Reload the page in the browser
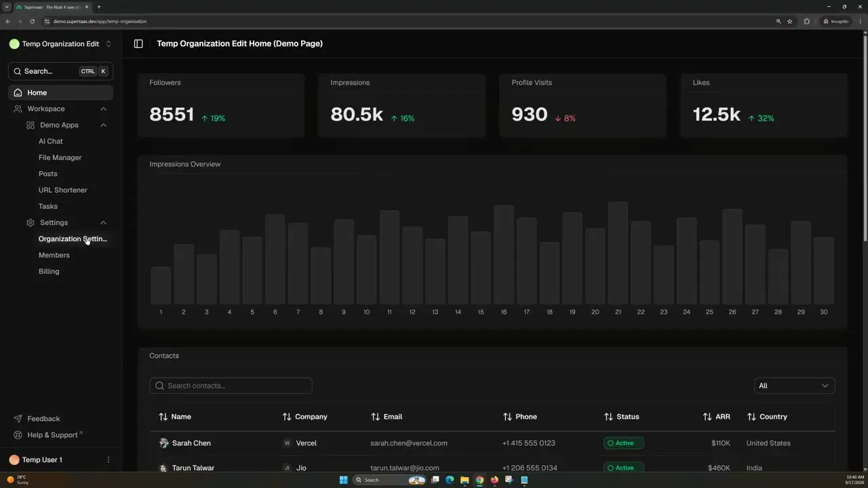Image resolution: width=868 pixels, height=488 pixels. [32, 21]
